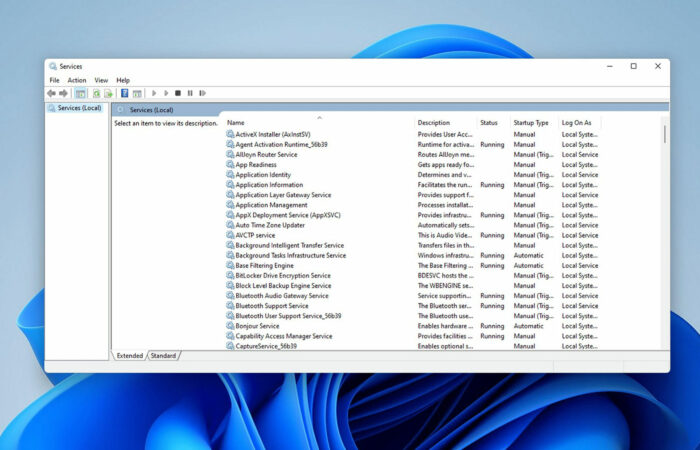The image size is (700, 450).
Task: Sort by the Status column header
Action: point(494,122)
